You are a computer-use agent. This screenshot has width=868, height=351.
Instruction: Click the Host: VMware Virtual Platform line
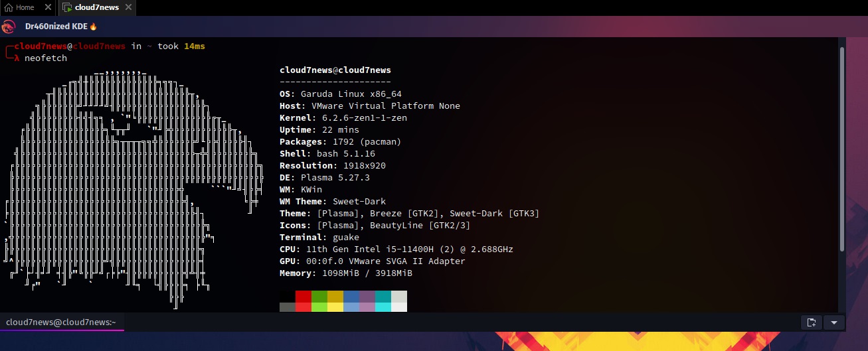[370, 106]
